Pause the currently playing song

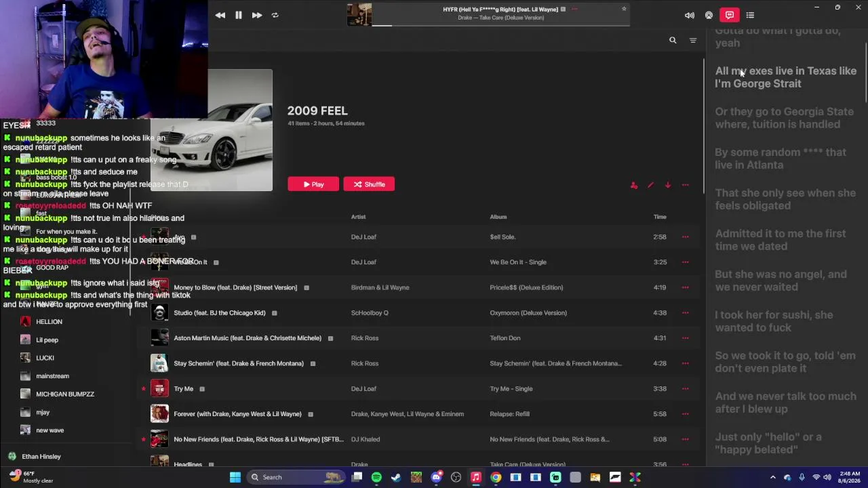tap(239, 15)
